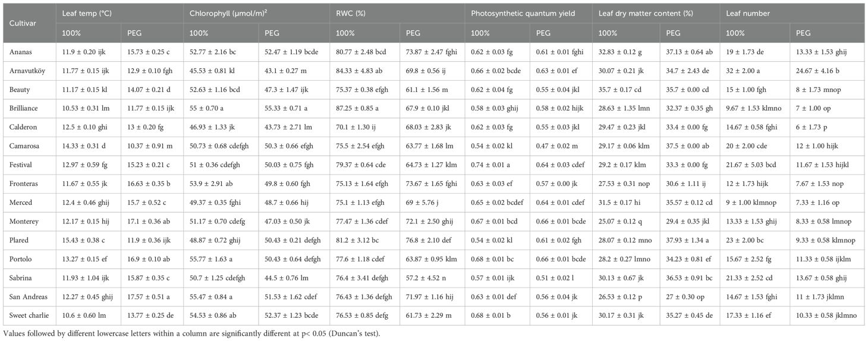The image size is (868, 341).
Task: Select the Ananas cultivar row label
Action: pos(23,51)
